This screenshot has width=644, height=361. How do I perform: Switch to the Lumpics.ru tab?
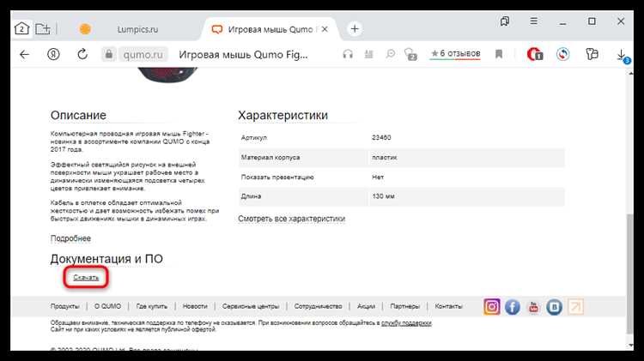pyautogui.click(x=137, y=29)
